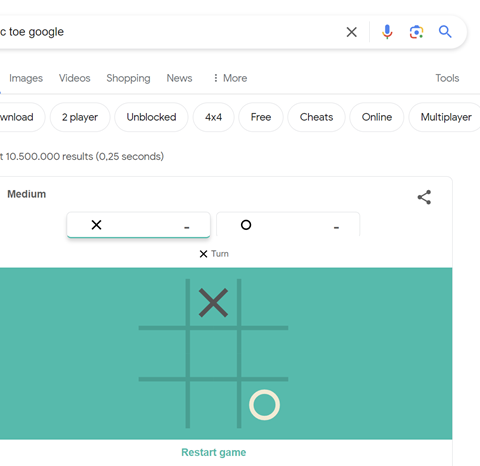Place a mark in the middle-left board cell

tap(162, 354)
